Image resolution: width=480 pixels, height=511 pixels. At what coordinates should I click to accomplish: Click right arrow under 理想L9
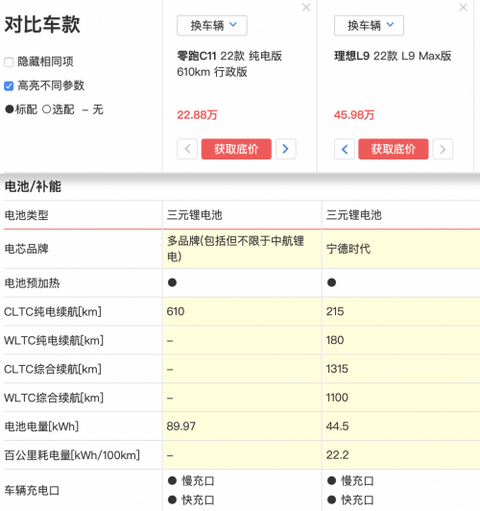(x=443, y=149)
